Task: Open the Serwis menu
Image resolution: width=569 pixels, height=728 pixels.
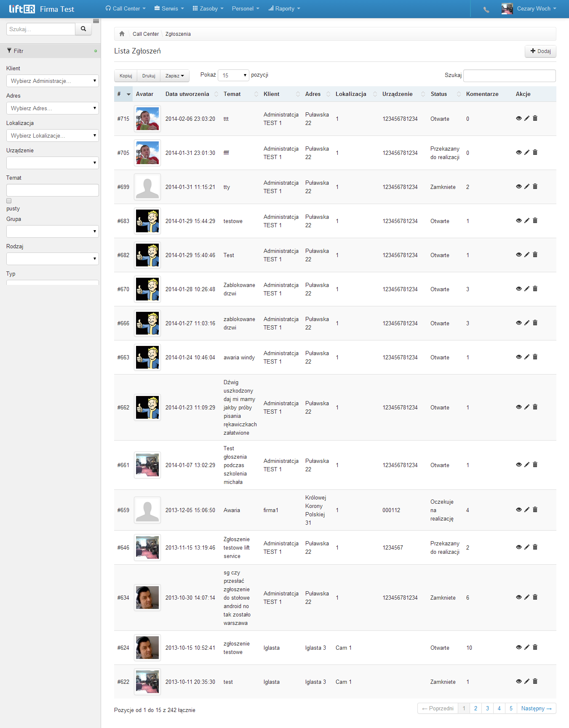Action: point(169,8)
